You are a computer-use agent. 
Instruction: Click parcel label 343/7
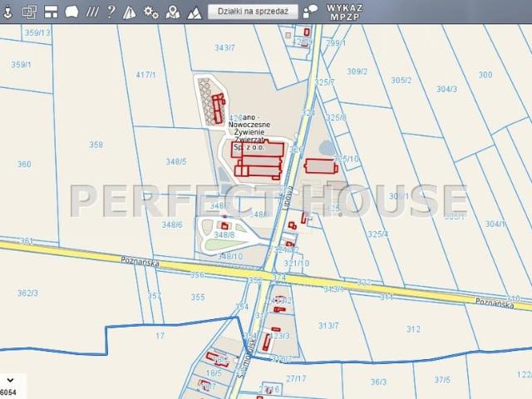pos(224,48)
